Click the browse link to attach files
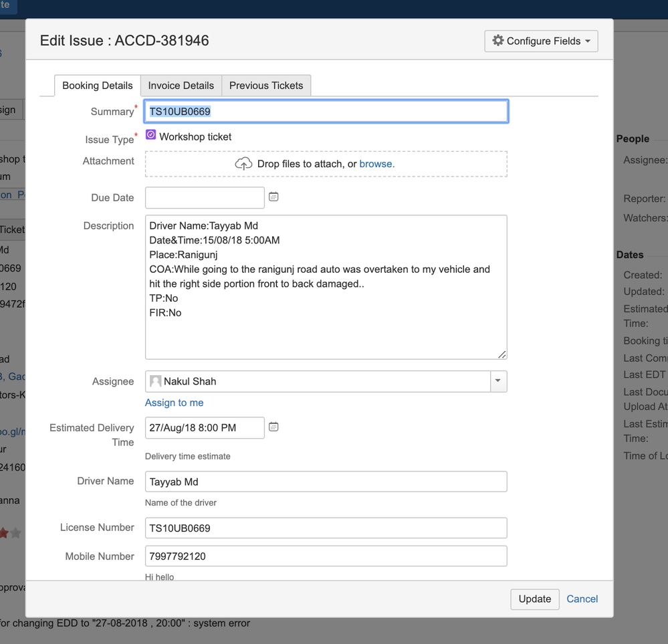The height and width of the screenshot is (644, 668). pos(376,164)
